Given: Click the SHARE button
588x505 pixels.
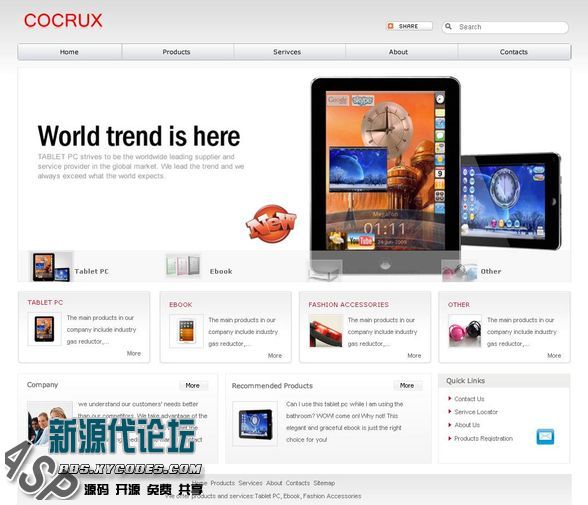Looking at the screenshot, I should tap(410, 26).
